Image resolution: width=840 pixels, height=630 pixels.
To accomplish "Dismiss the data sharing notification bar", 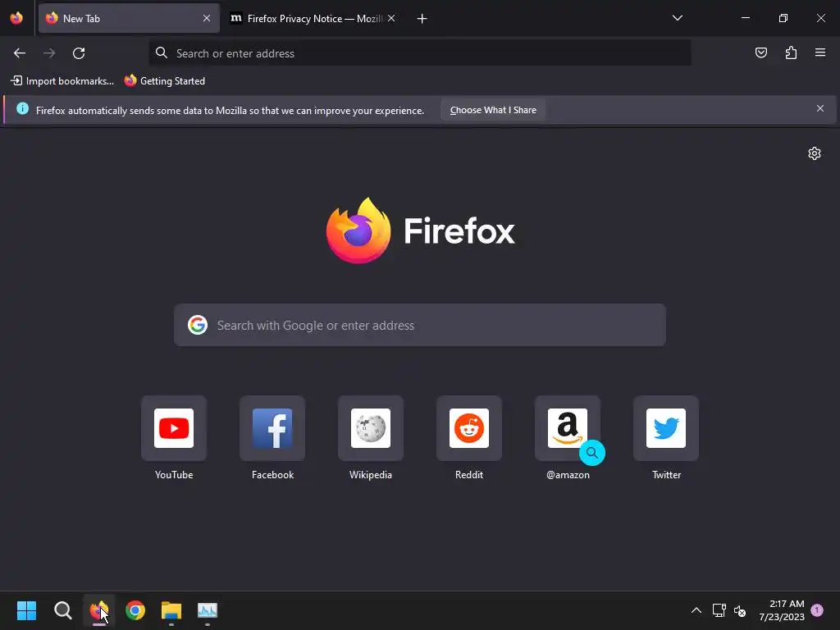I will click(820, 109).
